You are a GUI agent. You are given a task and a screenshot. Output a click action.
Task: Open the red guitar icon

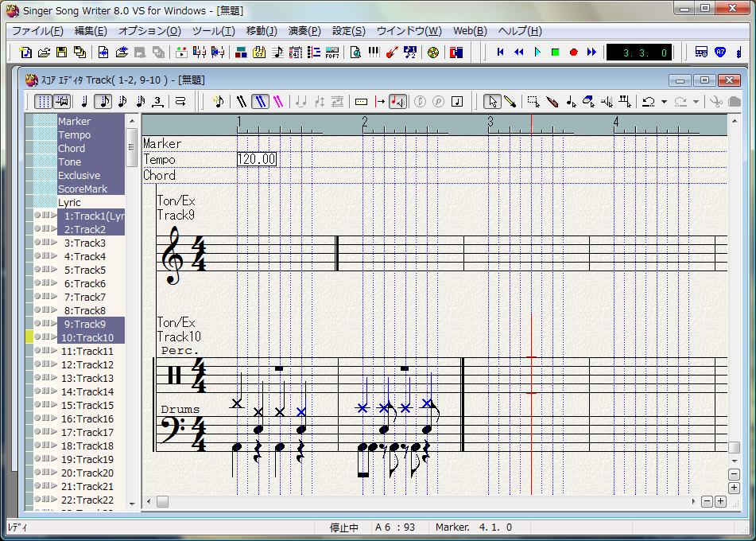pos(392,53)
